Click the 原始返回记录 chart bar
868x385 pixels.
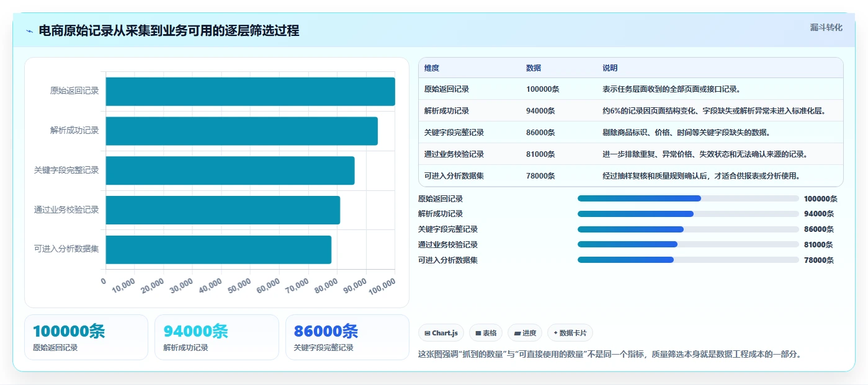pos(250,91)
